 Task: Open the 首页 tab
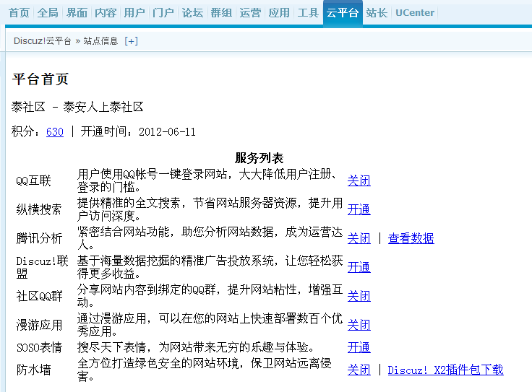(x=19, y=13)
